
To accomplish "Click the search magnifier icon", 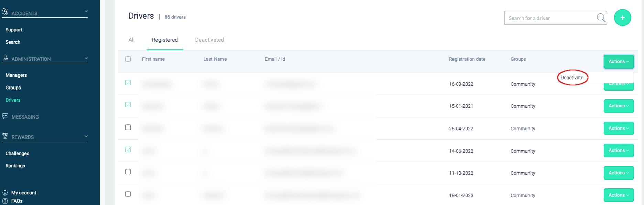I will [601, 18].
